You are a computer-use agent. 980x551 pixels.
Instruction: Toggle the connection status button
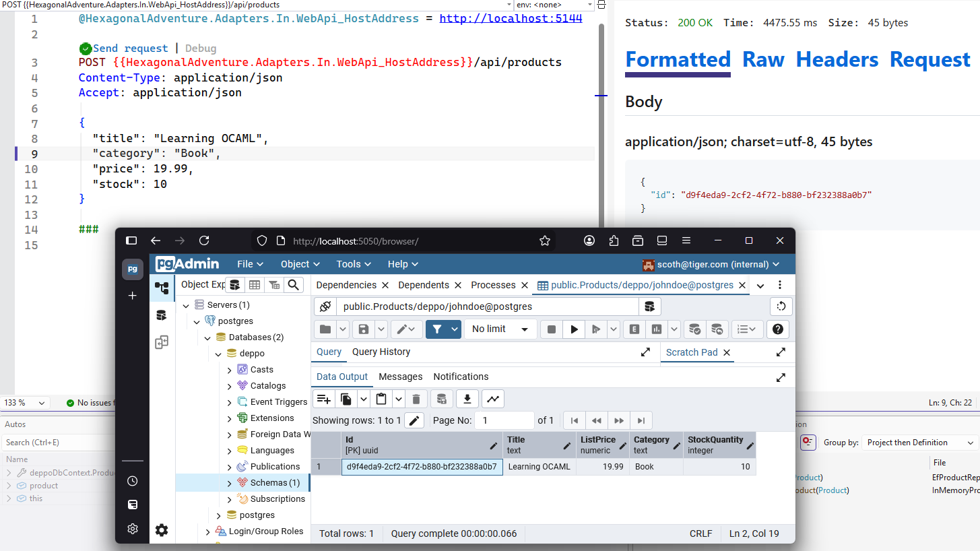pyautogui.click(x=325, y=306)
